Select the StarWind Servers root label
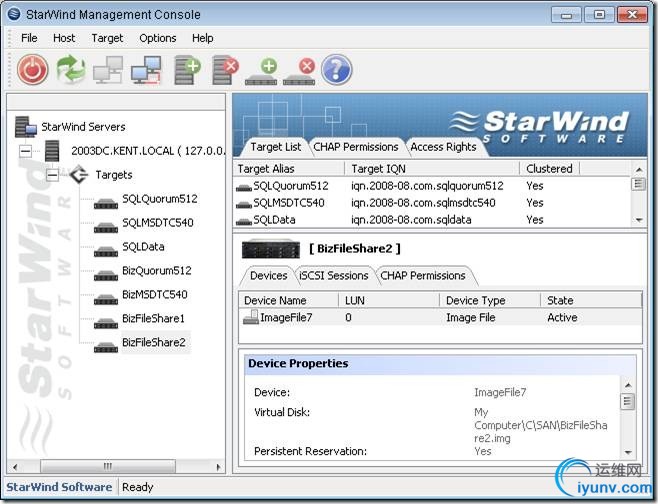This screenshot has width=658, height=504. click(83, 127)
